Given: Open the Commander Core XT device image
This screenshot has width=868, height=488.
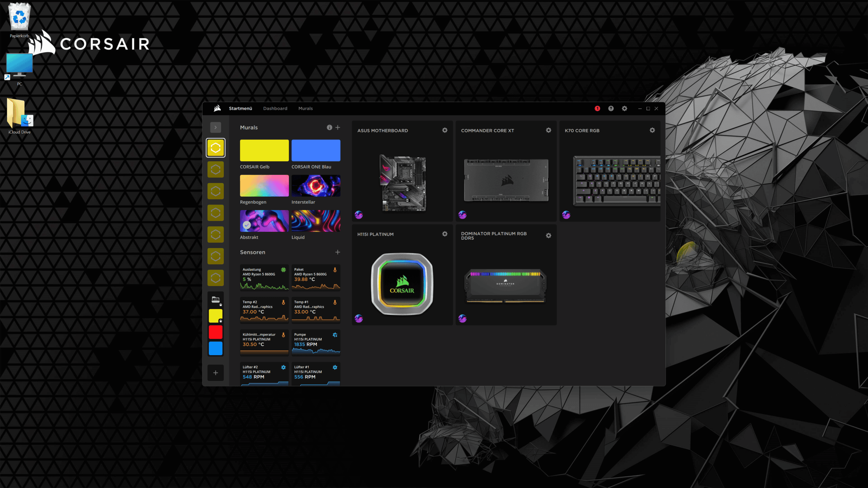Looking at the screenshot, I should (506, 180).
